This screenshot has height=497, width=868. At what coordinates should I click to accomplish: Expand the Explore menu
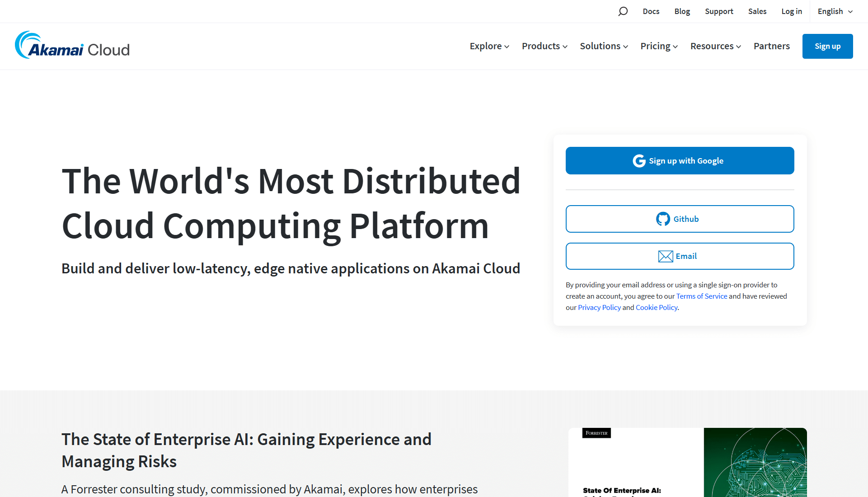point(489,46)
